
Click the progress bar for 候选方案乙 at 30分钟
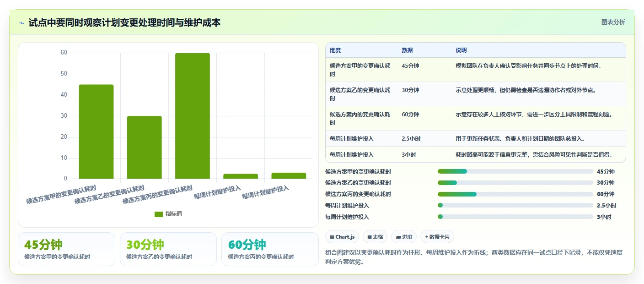(x=515, y=183)
